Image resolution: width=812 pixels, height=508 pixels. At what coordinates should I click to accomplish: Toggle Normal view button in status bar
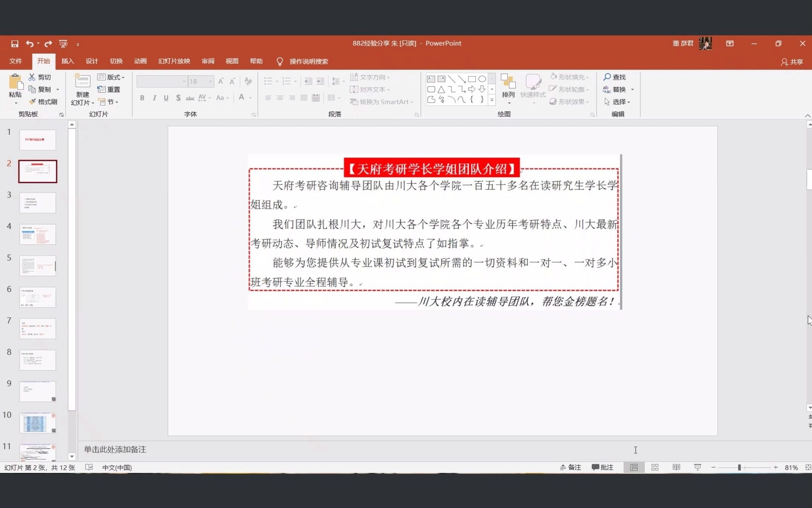pos(634,468)
